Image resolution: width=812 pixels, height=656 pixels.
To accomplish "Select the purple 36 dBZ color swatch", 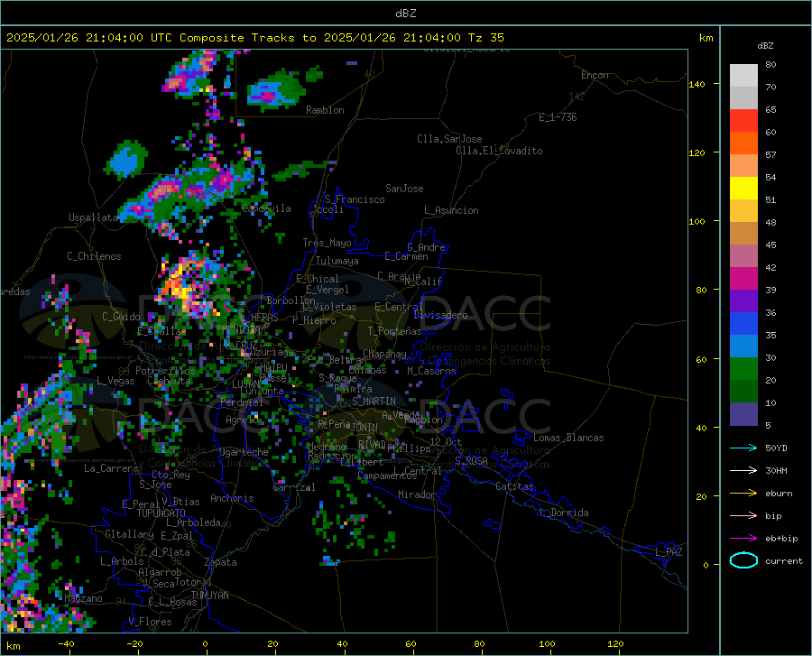I will tap(743, 301).
